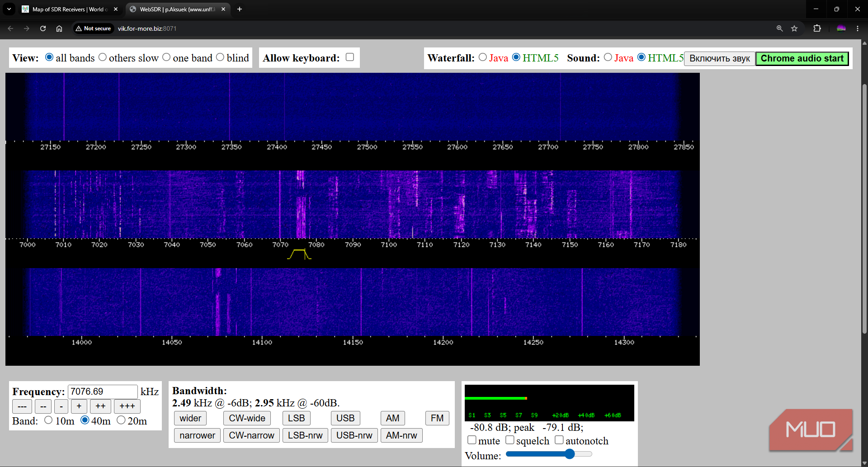Go back with the browser back arrow

10,28
